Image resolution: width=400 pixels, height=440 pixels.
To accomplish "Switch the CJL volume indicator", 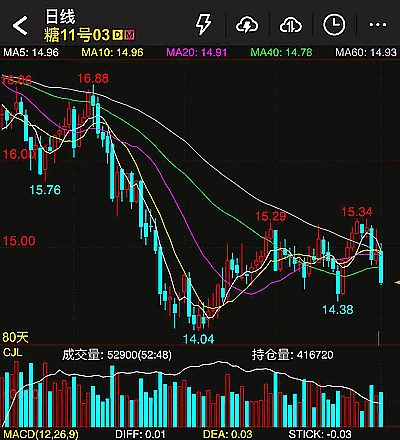I will (13, 353).
